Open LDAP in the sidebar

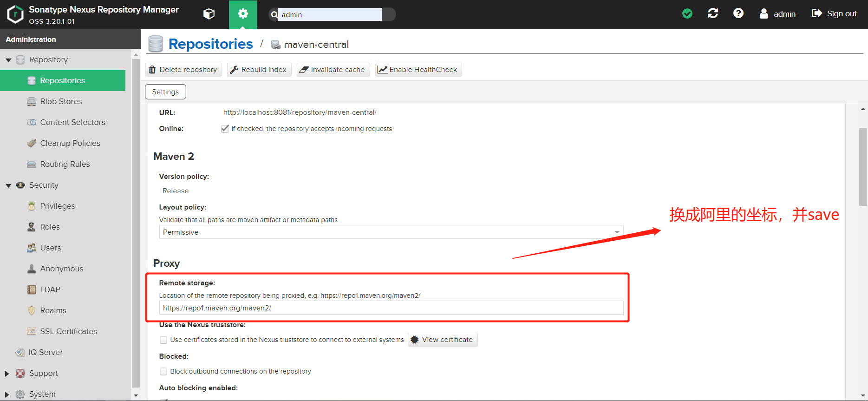(50, 289)
